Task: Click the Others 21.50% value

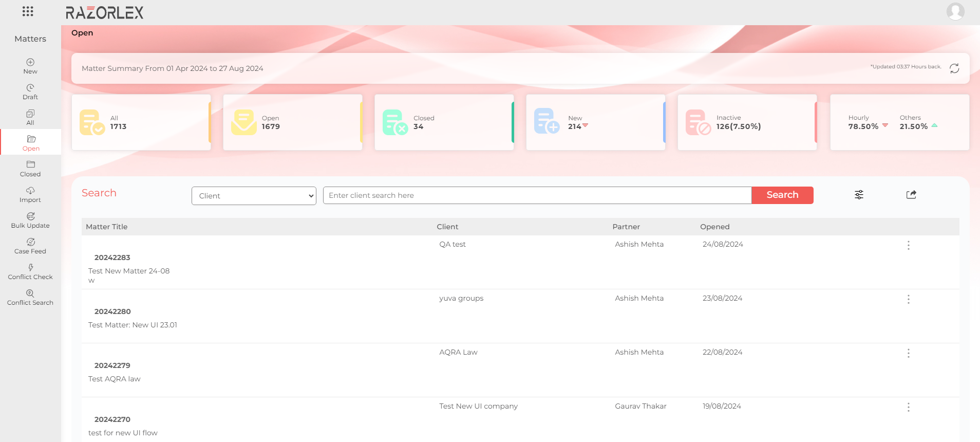Action: 914,126
